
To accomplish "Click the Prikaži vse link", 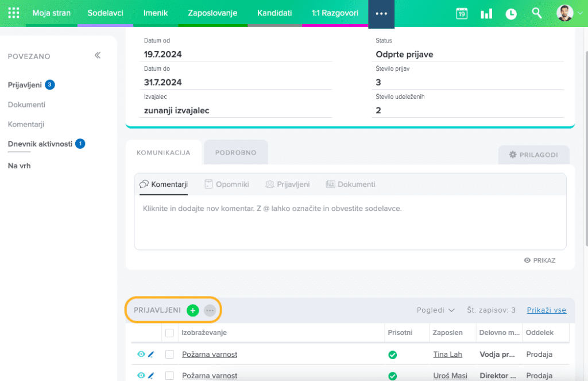I will 546,310.
